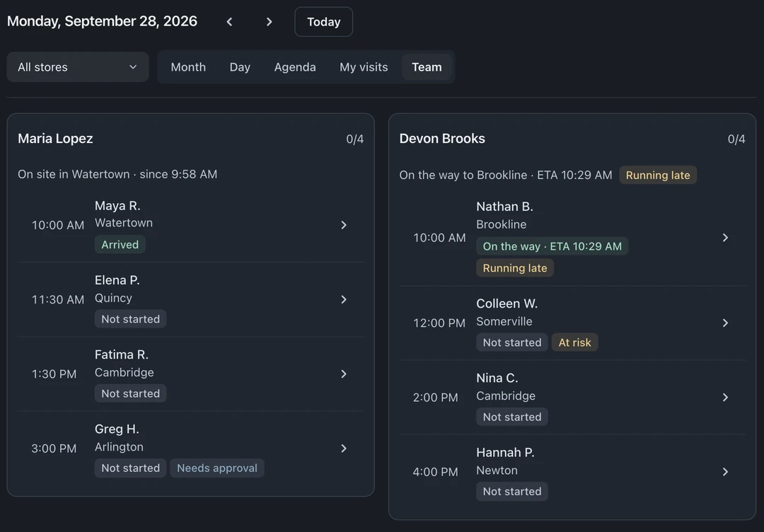Click the Somerville location text
The height and width of the screenshot is (532, 764).
pyautogui.click(x=504, y=322)
